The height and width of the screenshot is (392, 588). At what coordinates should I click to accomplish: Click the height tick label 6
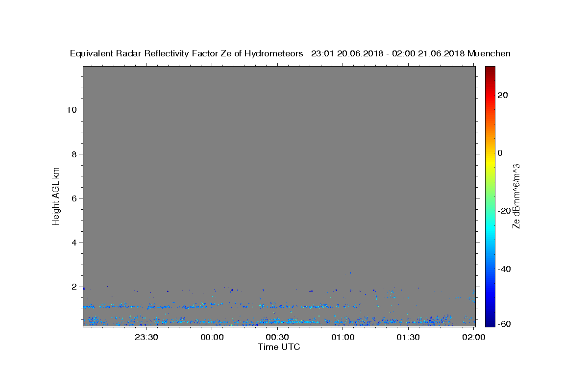click(x=74, y=198)
